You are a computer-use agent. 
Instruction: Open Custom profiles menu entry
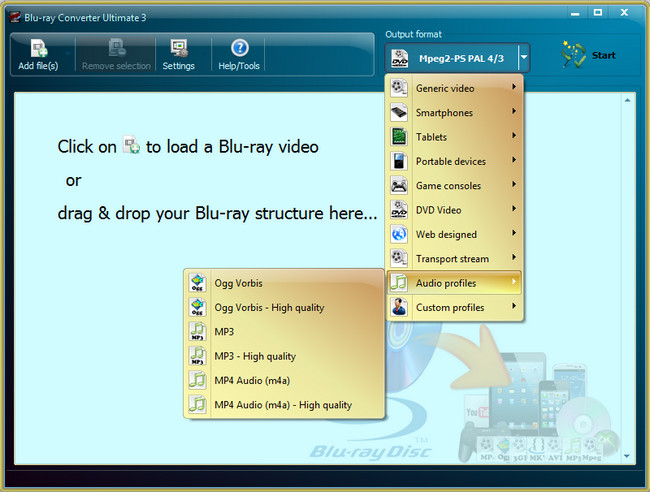[454, 307]
